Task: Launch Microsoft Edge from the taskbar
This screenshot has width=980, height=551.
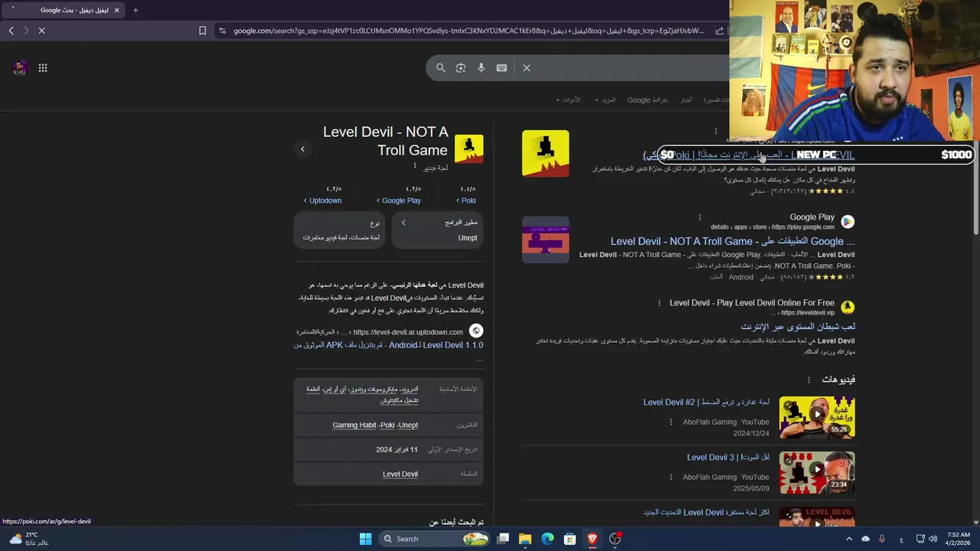Action: point(547,539)
